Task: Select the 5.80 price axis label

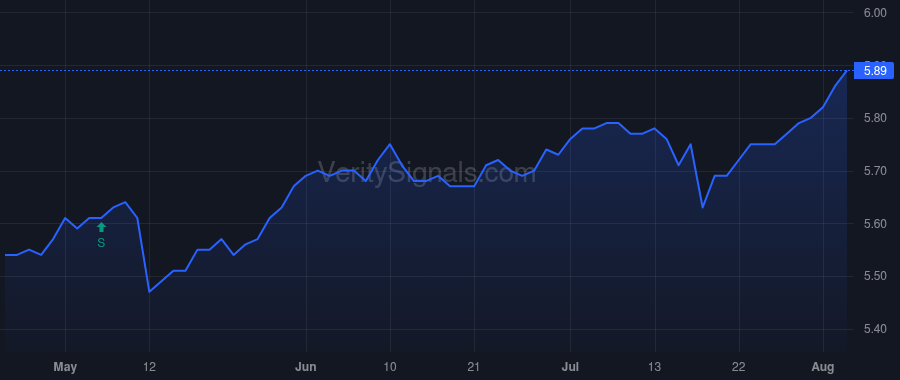Action: tap(875, 119)
